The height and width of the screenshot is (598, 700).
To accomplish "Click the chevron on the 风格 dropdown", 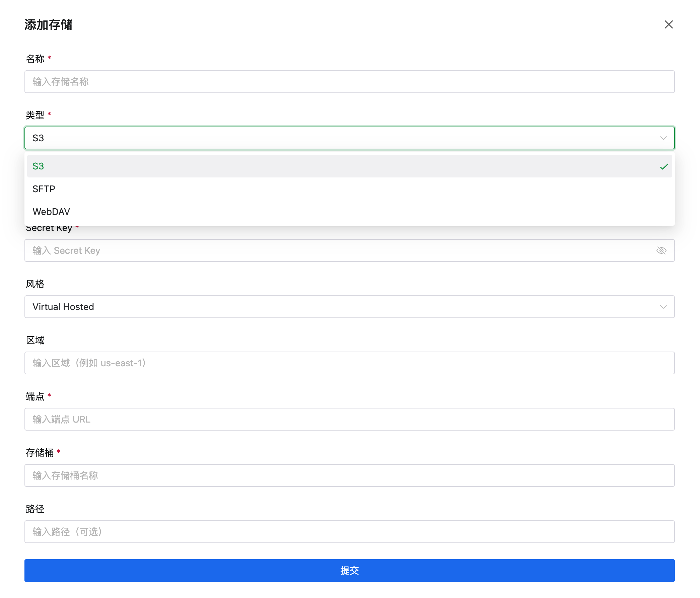I will (662, 307).
